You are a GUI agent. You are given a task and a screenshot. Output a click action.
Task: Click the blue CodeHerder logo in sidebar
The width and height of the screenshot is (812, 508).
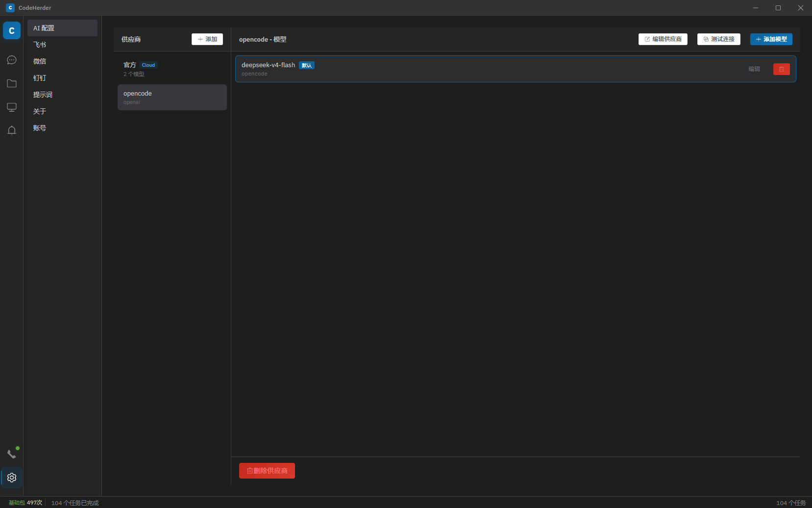click(x=12, y=30)
